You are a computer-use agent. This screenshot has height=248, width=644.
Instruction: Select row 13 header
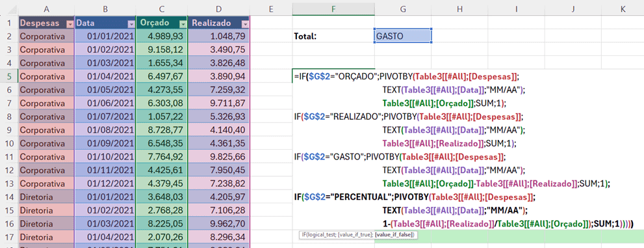click(9, 184)
